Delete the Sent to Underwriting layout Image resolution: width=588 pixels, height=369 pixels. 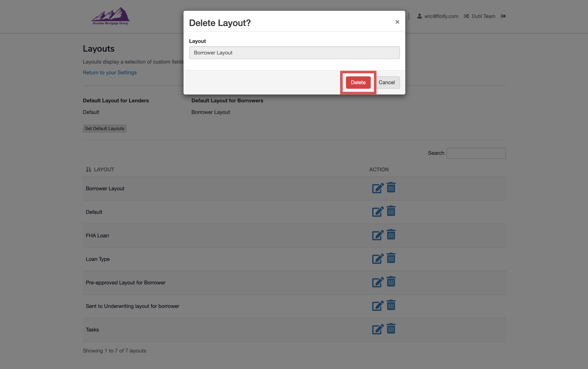pos(391,305)
